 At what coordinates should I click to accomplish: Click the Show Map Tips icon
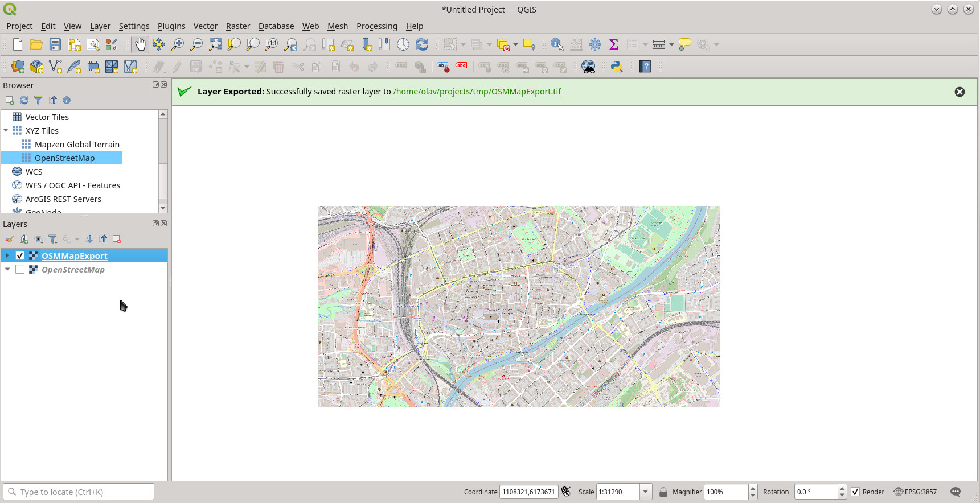coord(685,44)
